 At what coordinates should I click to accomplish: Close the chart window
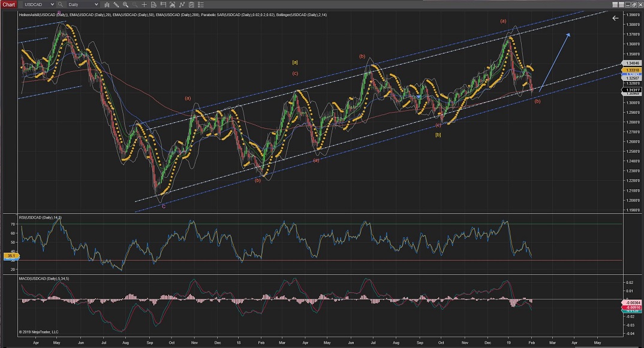pyautogui.click(x=640, y=5)
